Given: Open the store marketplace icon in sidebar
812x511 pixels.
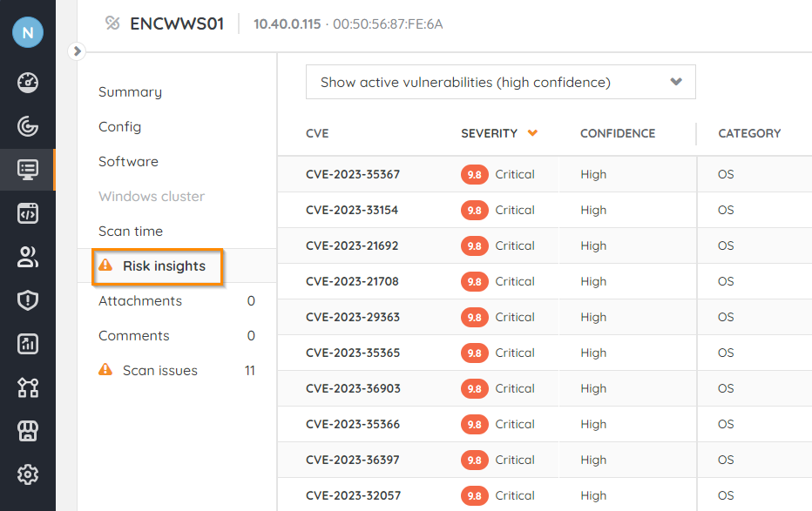Looking at the screenshot, I should point(28,431).
